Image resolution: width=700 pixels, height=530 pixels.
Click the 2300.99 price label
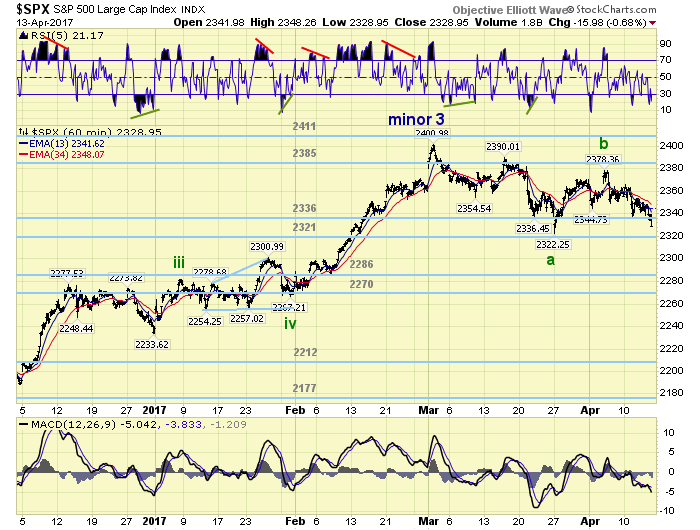coord(267,246)
